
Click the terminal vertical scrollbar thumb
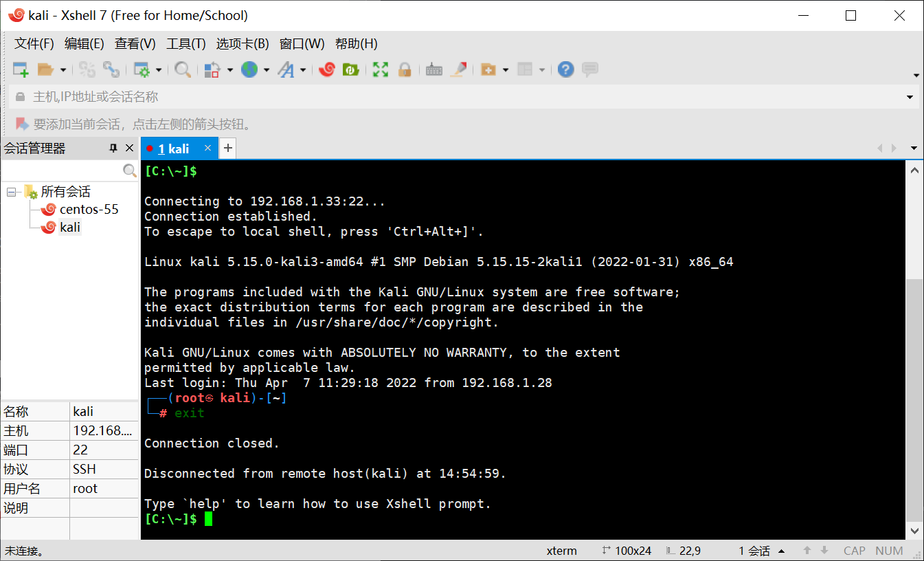coord(915,400)
